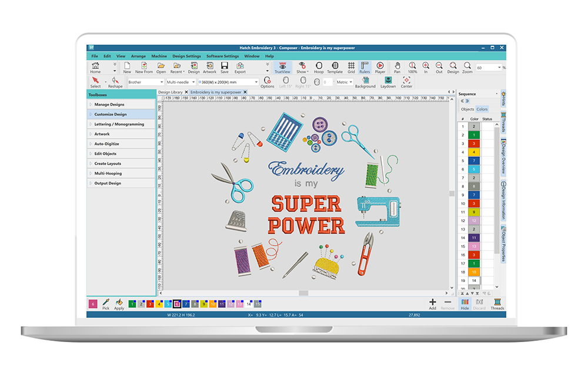Viewport: 588px width, 375px height.
Task: Switch to the Design Library tab
Action: pos(171,92)
